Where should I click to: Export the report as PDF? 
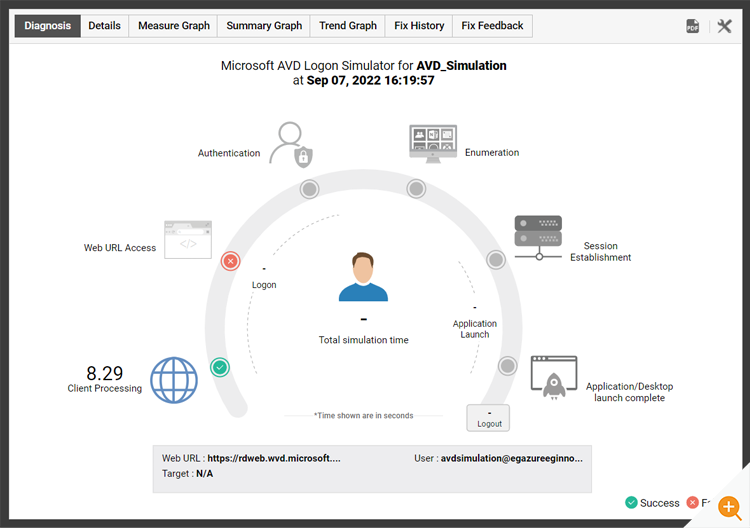(x=692, y=26)
